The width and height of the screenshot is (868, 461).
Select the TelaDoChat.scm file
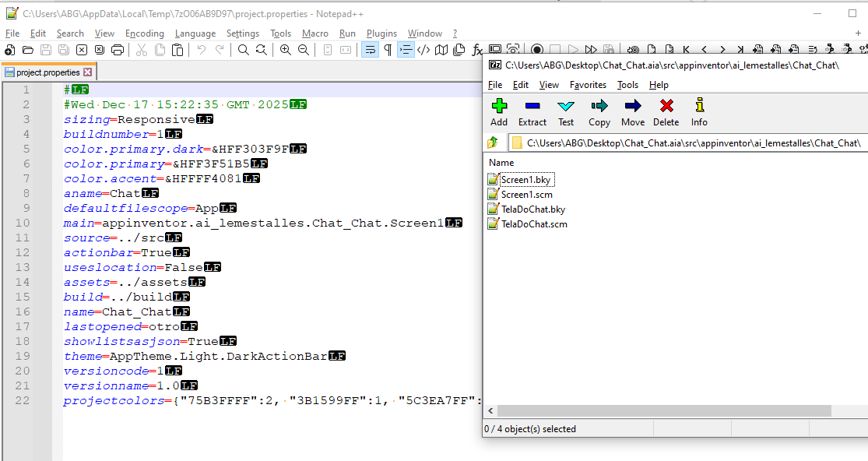pos(533,224)
